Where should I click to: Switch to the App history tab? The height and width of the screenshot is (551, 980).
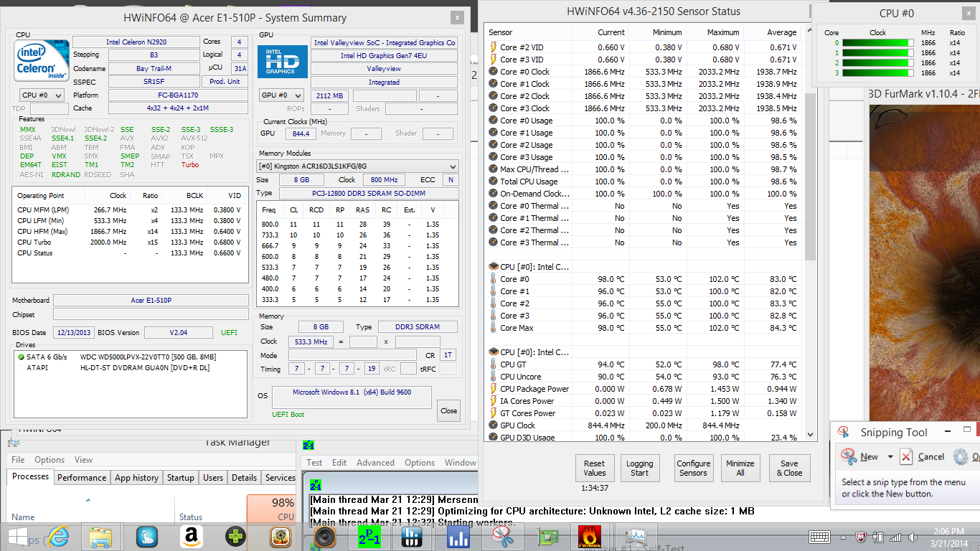[x=136, y=478]
